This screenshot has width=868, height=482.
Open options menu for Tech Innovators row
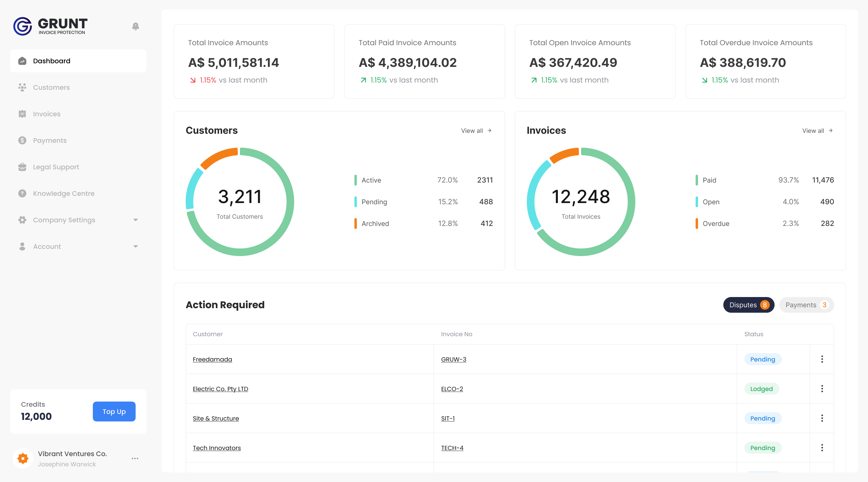(x=822, y=448)
